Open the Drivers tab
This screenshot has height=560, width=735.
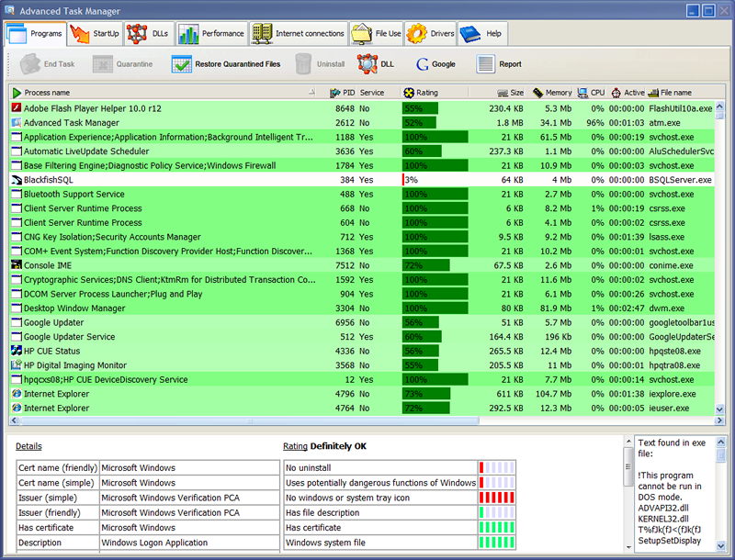coord(430,33)
